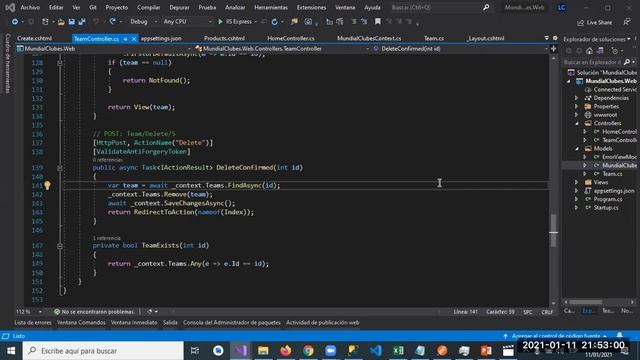Click the redo arrow icon
This screenshot has height=360, width=640.
coord(112,22)
